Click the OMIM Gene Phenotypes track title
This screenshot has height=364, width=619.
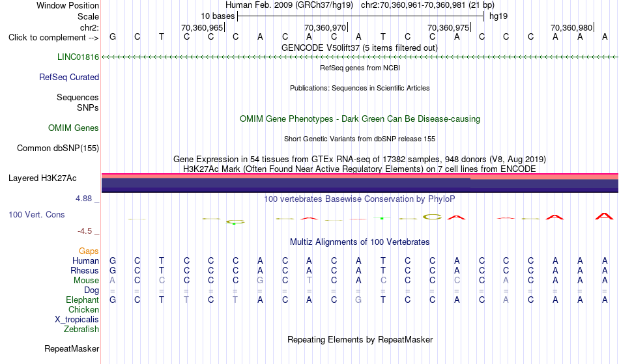point(360,119)
